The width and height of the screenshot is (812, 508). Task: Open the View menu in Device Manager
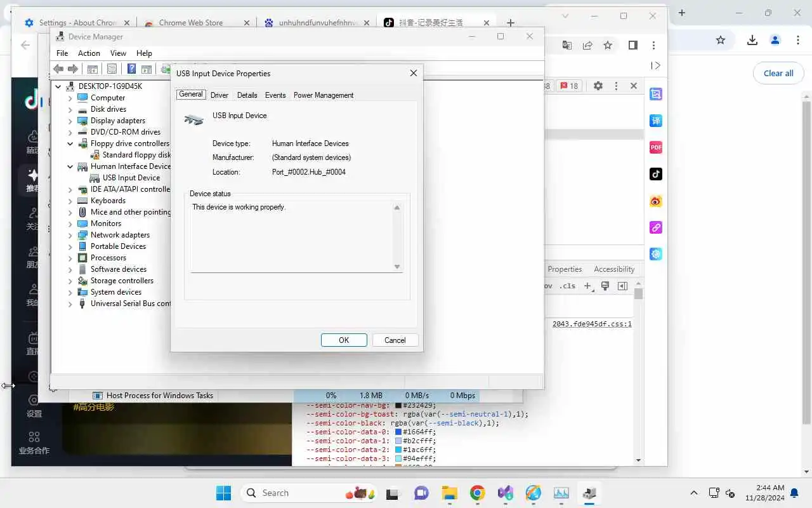(x=118, y=53)
